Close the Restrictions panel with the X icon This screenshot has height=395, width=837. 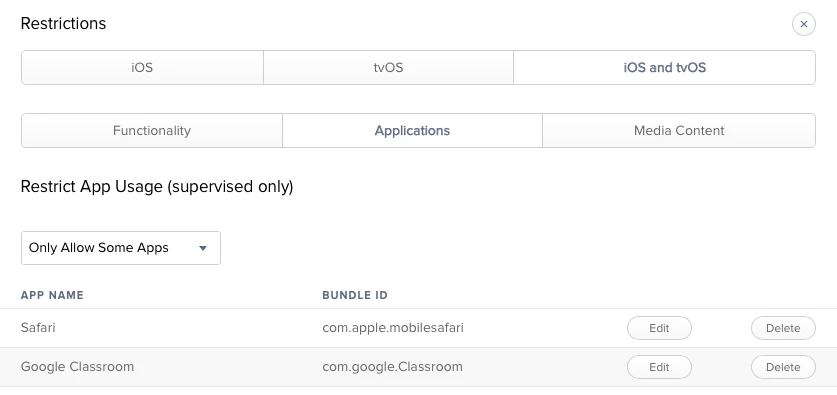click(x=803, y=24)
